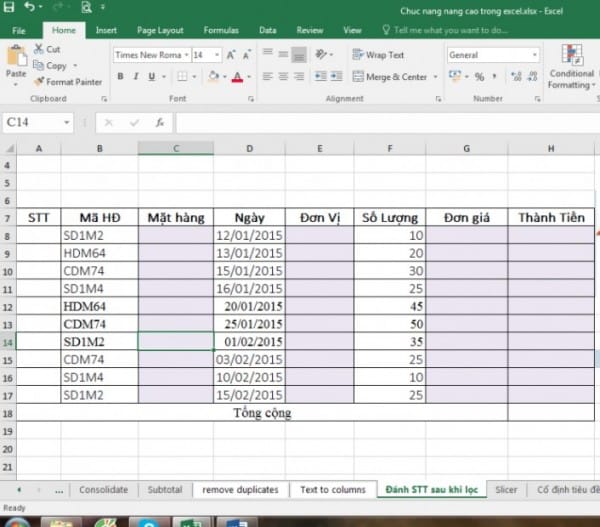The image size is (600, 527).
Task: Decrease font size with smaller A
Action: click(x=247, y=55)
